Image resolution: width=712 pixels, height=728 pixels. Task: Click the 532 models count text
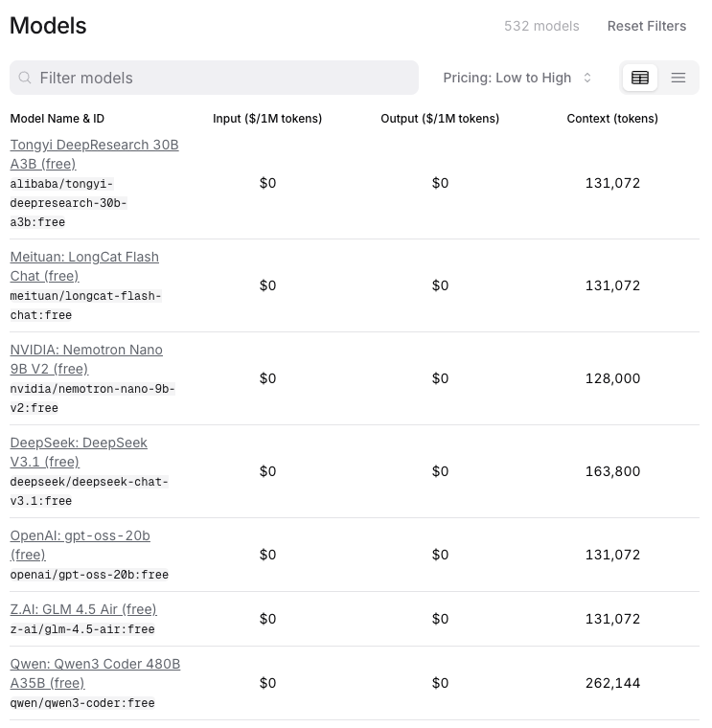[x=541, y=26]
